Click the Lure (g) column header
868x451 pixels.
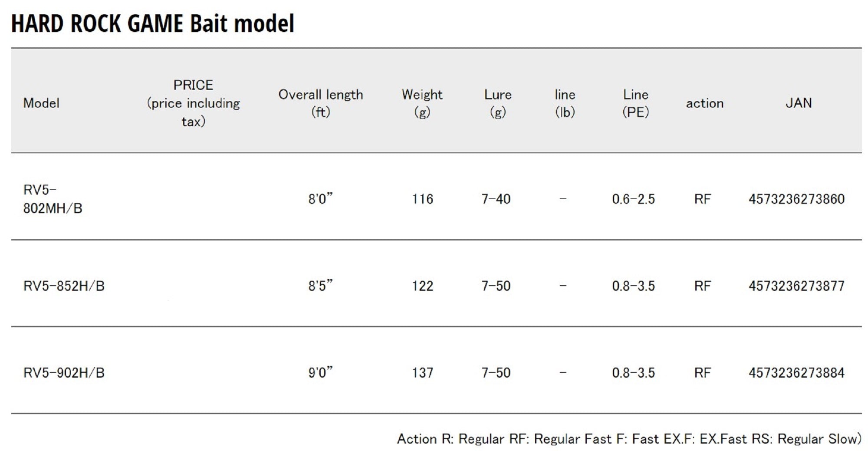tap(498, 103)
